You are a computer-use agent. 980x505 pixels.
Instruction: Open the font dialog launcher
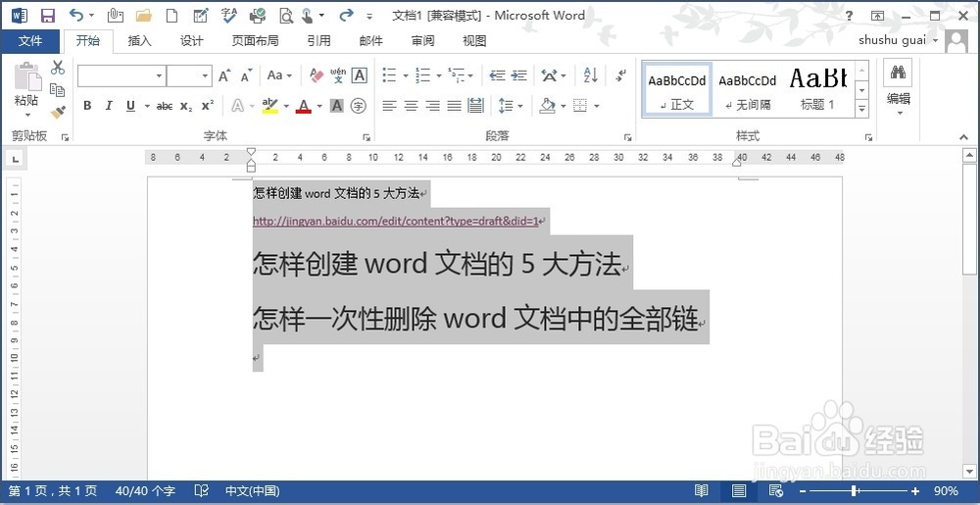[367, 137]
